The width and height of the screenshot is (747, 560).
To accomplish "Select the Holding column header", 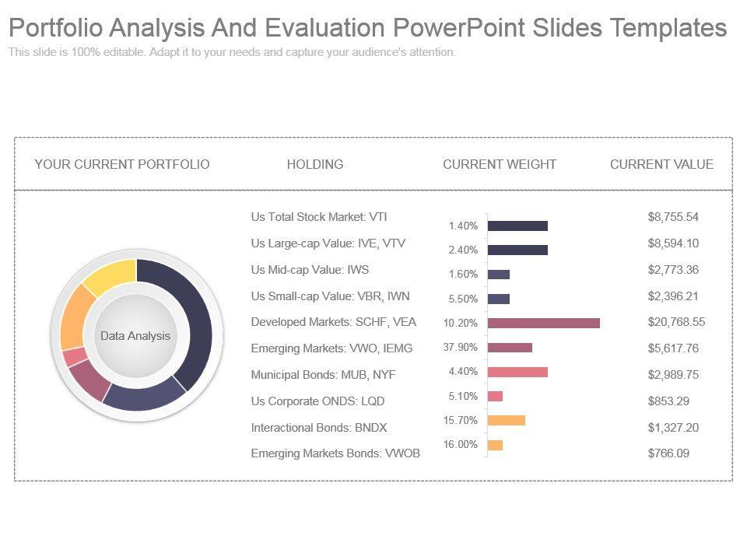I will click(x=315, y=164).
